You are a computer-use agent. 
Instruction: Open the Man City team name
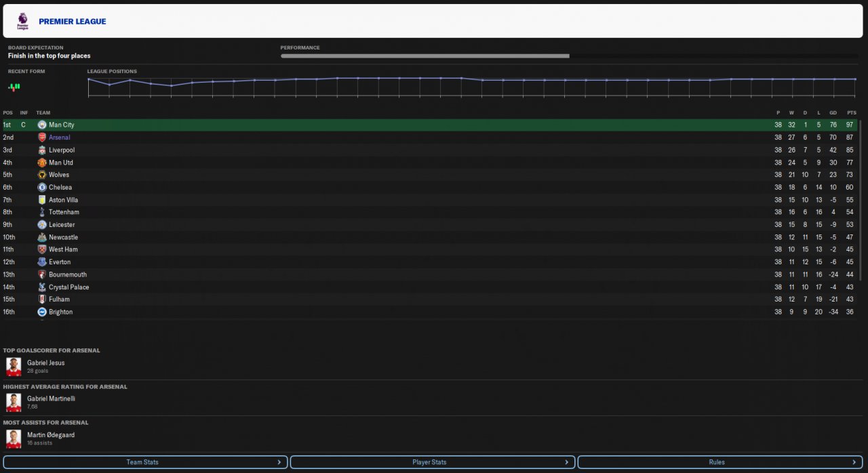pos(62,125)
